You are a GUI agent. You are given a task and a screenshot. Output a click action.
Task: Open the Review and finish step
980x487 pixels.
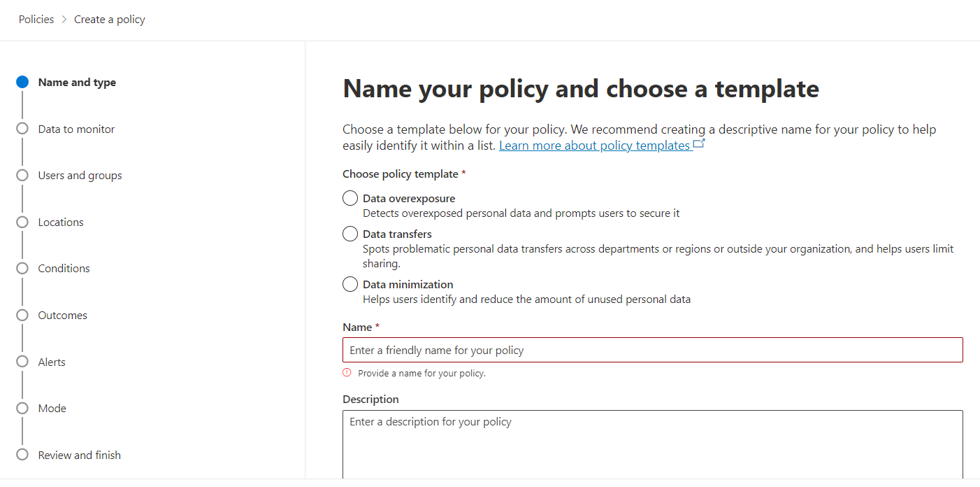(79, 456)
